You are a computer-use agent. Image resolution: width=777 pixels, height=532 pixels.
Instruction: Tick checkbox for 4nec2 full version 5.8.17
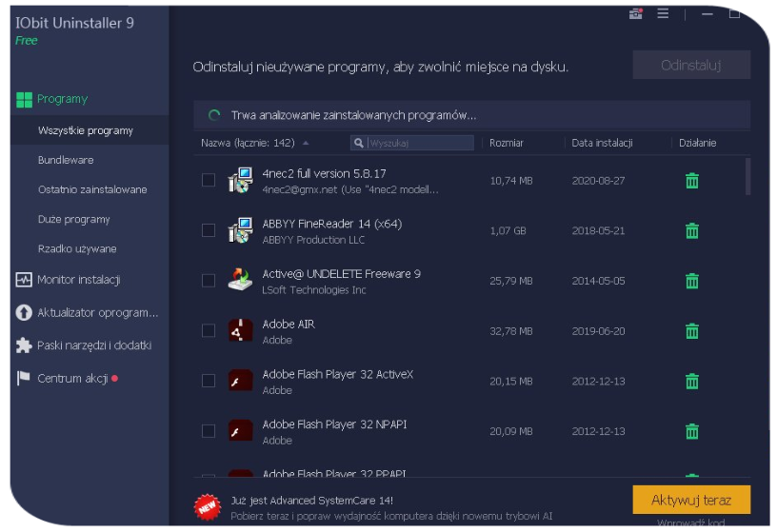[x=209, y=180]
